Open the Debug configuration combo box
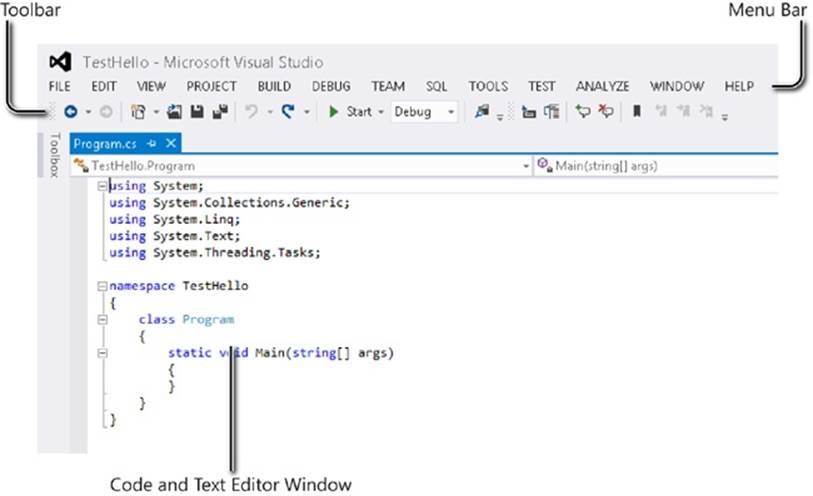The height and width of the screenshot is (496, 813). point(424,111)
